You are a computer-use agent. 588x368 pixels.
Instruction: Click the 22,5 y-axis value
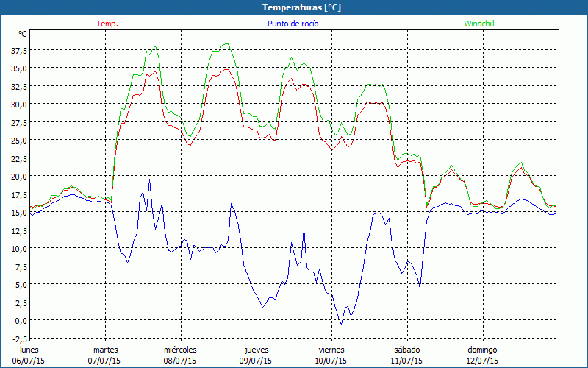pyautogui.click(x=18, y=158)
